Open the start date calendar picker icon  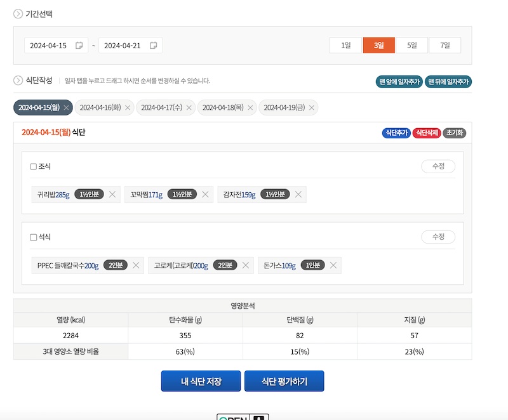click(x=79, y=46)
